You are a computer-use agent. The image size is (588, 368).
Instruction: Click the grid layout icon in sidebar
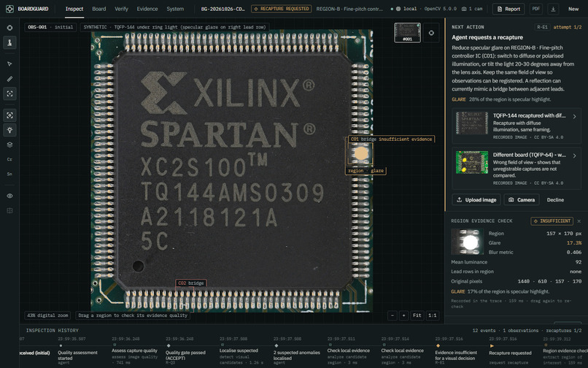coord(9,211)
